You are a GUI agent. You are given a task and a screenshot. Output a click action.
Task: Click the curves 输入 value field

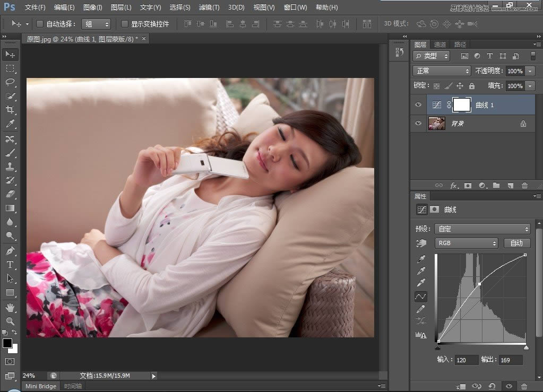coord(466,360)
